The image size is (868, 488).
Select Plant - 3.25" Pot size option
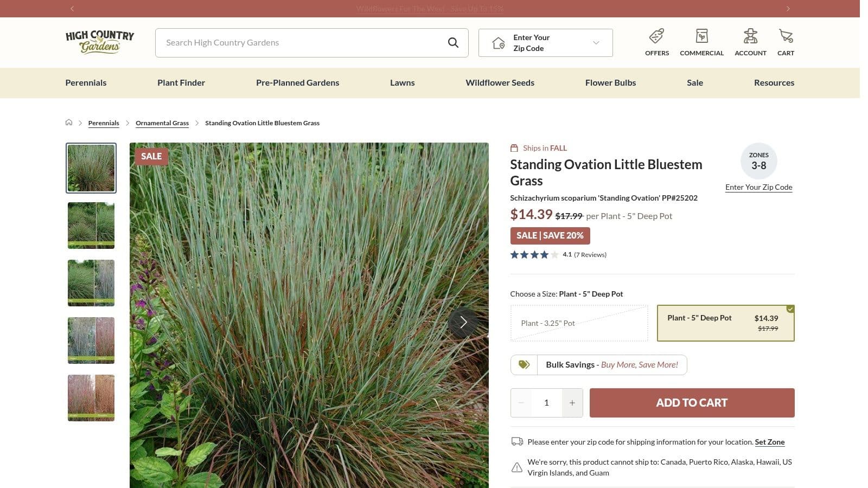tap(579, 323)
